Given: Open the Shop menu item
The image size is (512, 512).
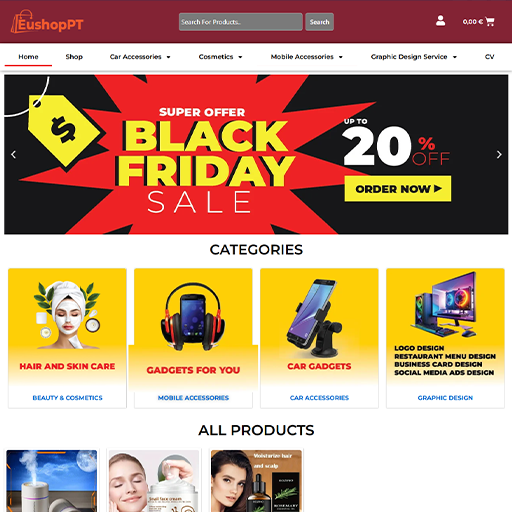Looking at the screenshot, I should coord(74,57).
